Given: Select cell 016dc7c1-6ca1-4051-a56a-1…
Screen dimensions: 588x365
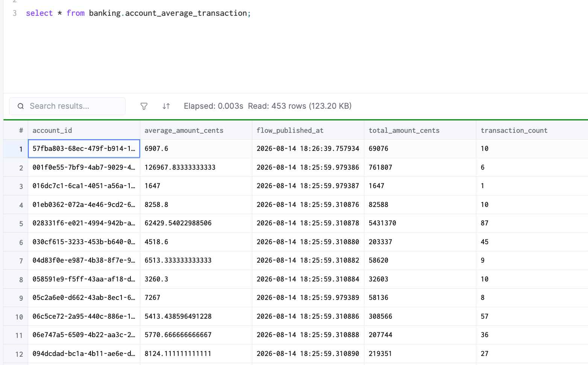Looking at the screenshot, I should point(84,186).
